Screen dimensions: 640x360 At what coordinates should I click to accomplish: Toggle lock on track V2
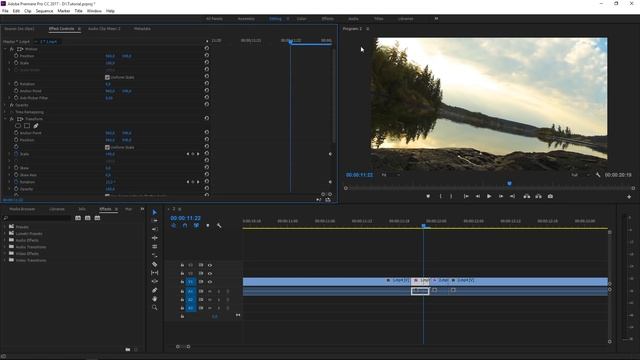tap(182, 273)
